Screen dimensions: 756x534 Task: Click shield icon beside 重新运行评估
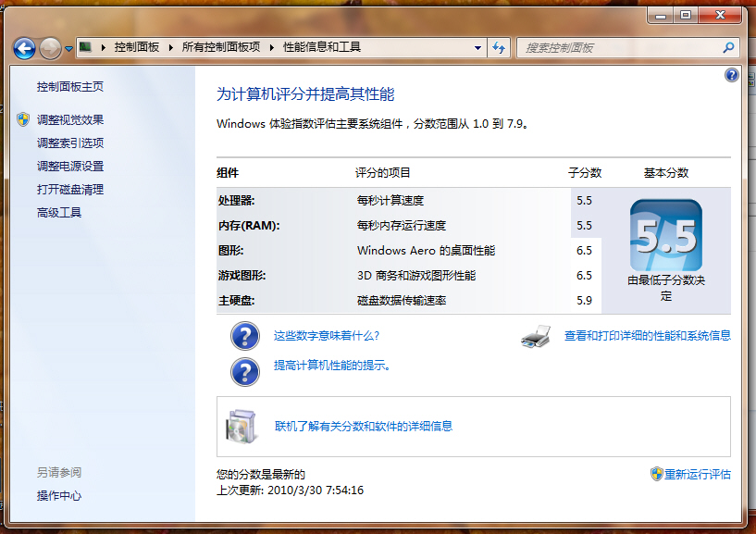(656, 474)
